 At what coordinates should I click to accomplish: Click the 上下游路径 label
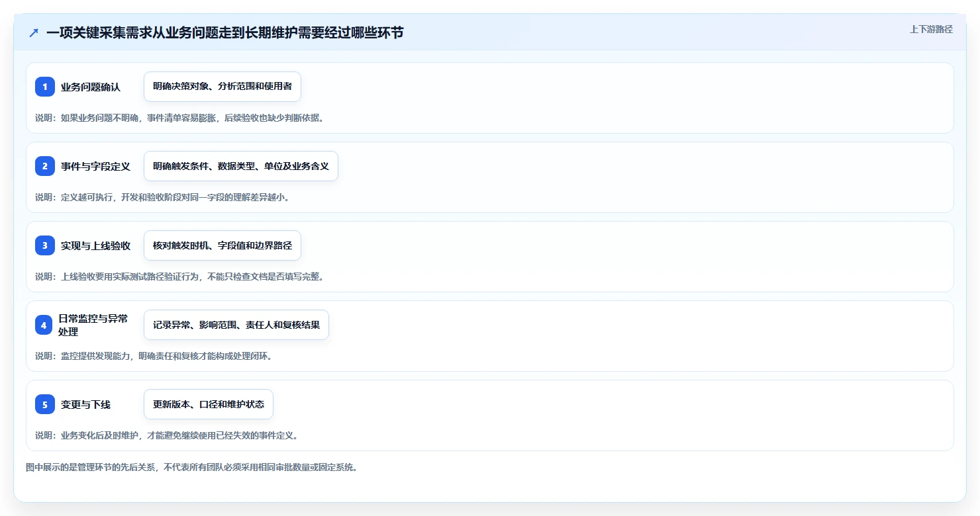click(x=931, y=29)
